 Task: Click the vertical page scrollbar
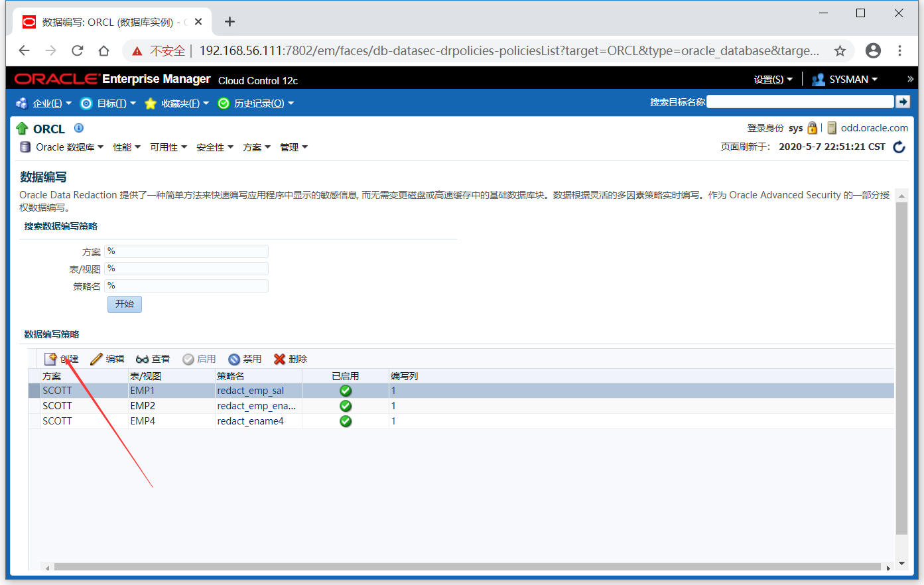click(x=901, y=368)
